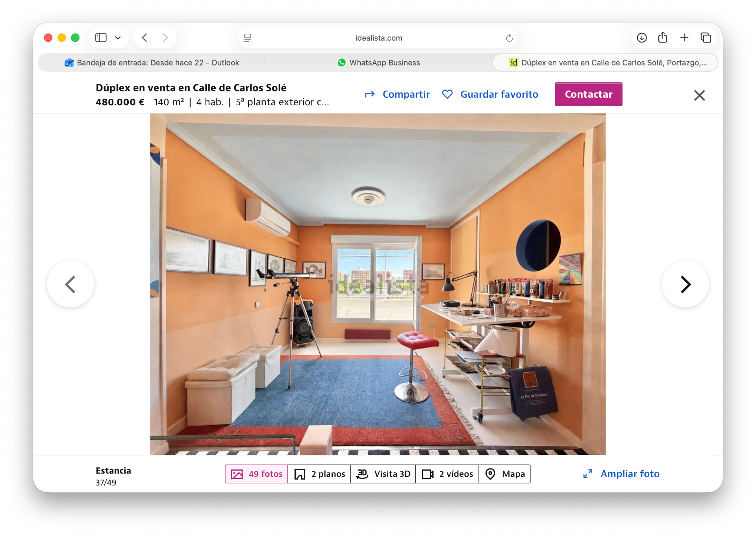Open the Visita 3D view
The height and width of the screenshot is (536, 756).
click(383, 474)
